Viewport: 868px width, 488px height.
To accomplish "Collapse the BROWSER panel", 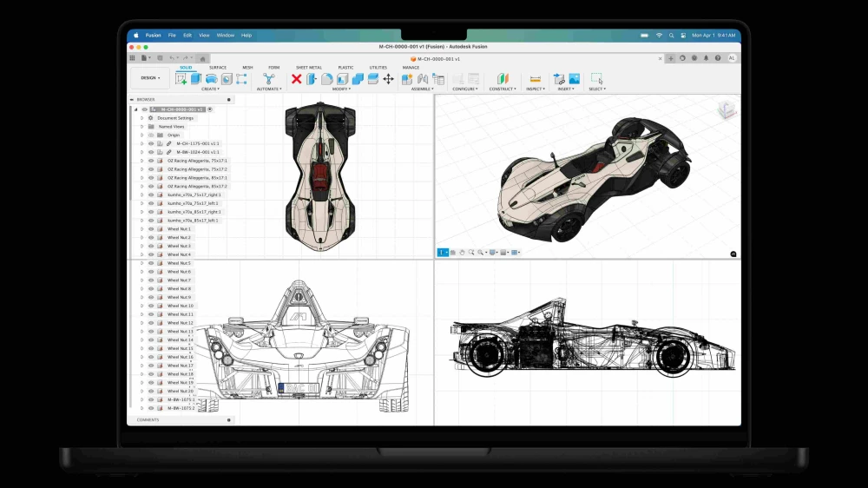I will tap(132, 99).
